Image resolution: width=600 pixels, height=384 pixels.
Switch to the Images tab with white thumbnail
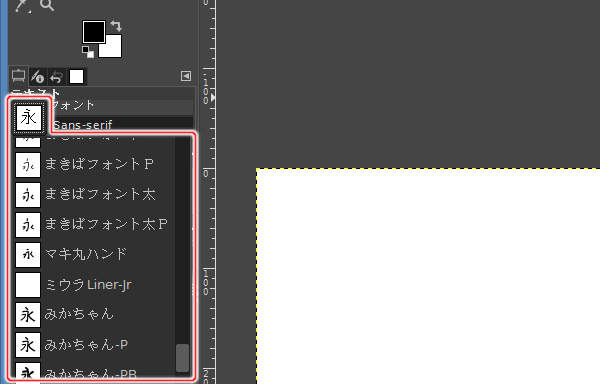(76, 76)
